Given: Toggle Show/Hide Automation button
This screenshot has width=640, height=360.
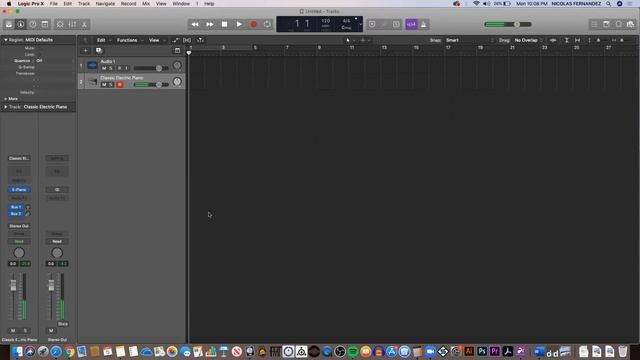Looking at the screenshot, I should 176,40.
